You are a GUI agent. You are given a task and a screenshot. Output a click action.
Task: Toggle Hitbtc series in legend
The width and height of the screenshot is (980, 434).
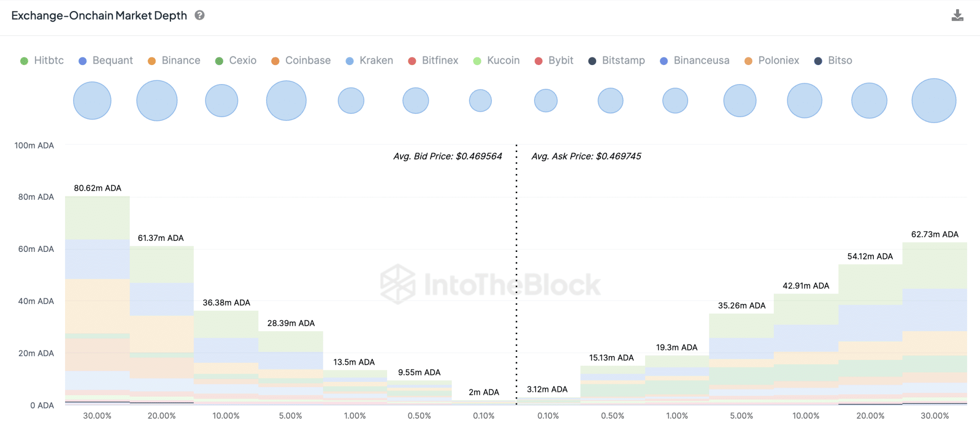click(42, 61)
